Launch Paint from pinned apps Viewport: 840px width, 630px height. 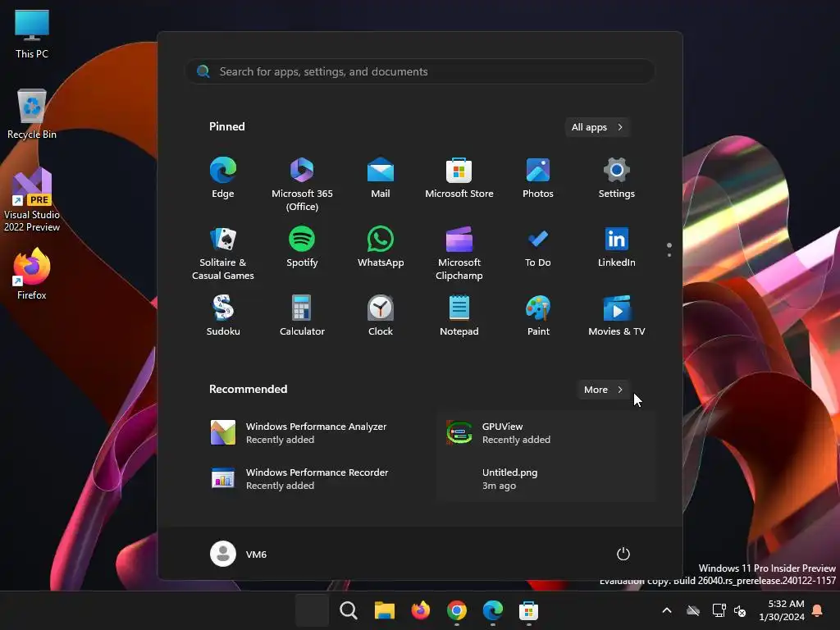[538, 316]
